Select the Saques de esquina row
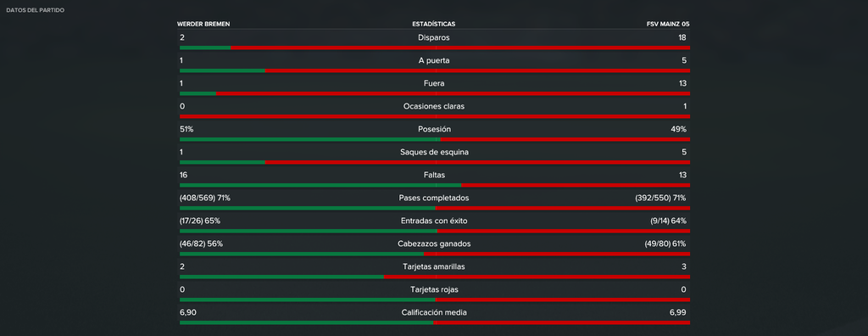Image resolution: width=868 pixels, height=336 pixels. pyautogui.click(x=433, y=154)
